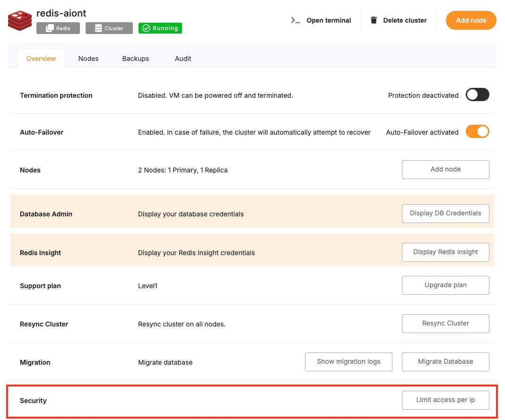Image resolution: width=505 pixels, height=420 pixels.
Task: Click the Redis logo icon
Action: coord(19,21)
